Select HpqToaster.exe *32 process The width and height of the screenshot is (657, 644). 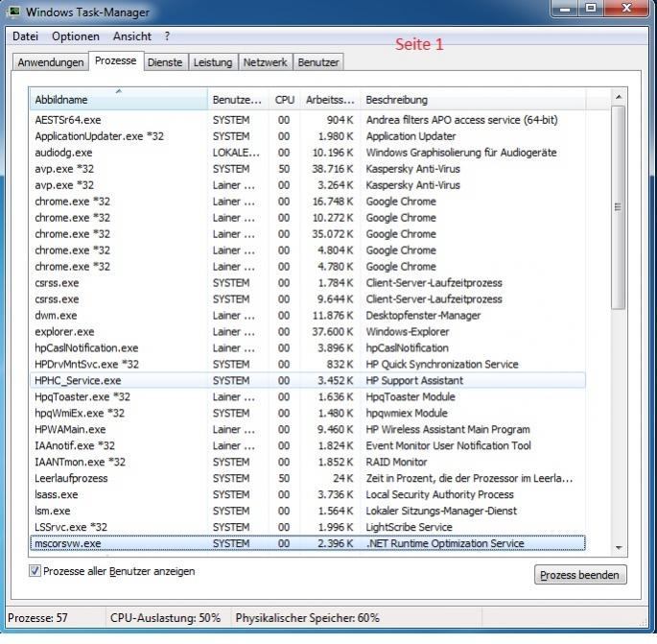pos(308,397)
